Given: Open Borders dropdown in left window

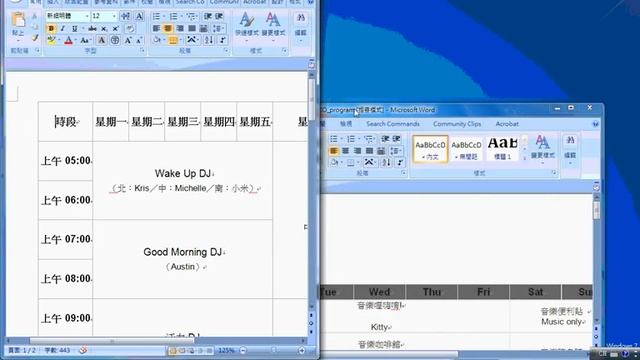Looking at the screenshot, I should (x=174, y=40).
